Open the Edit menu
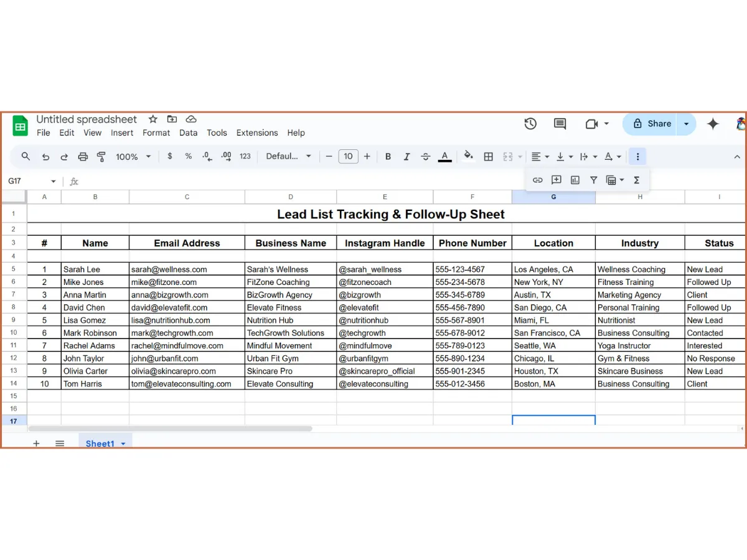This screenshot has height=560, width=747. click(x=67, y=133)
